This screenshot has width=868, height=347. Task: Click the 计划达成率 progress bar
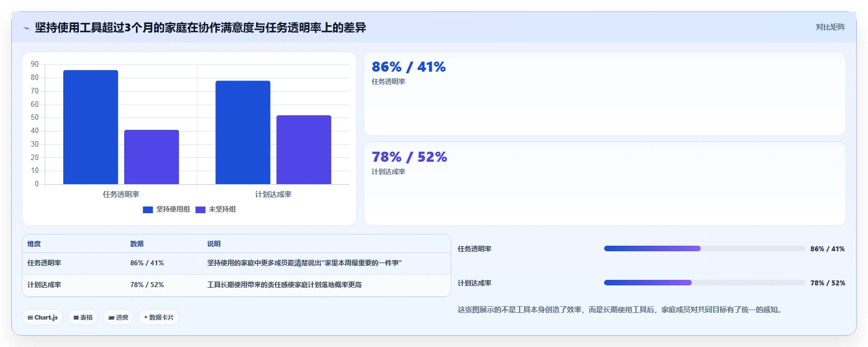point(705,283)
